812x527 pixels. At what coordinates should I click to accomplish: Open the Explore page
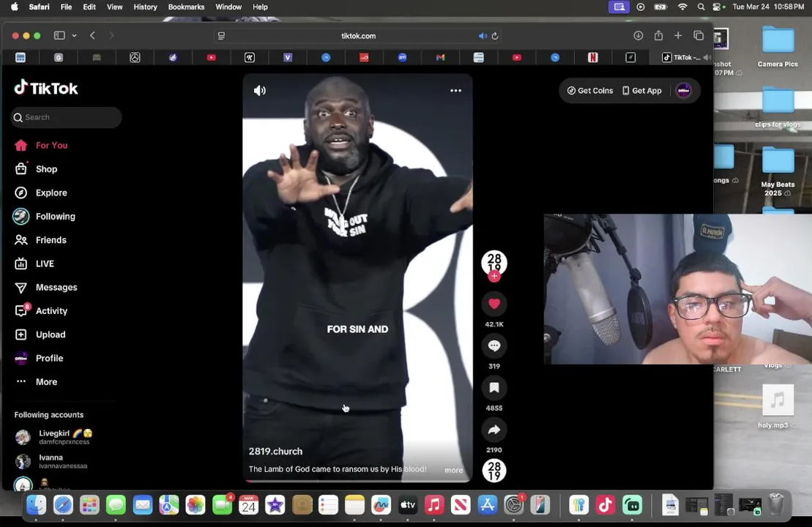coord(41,193)
